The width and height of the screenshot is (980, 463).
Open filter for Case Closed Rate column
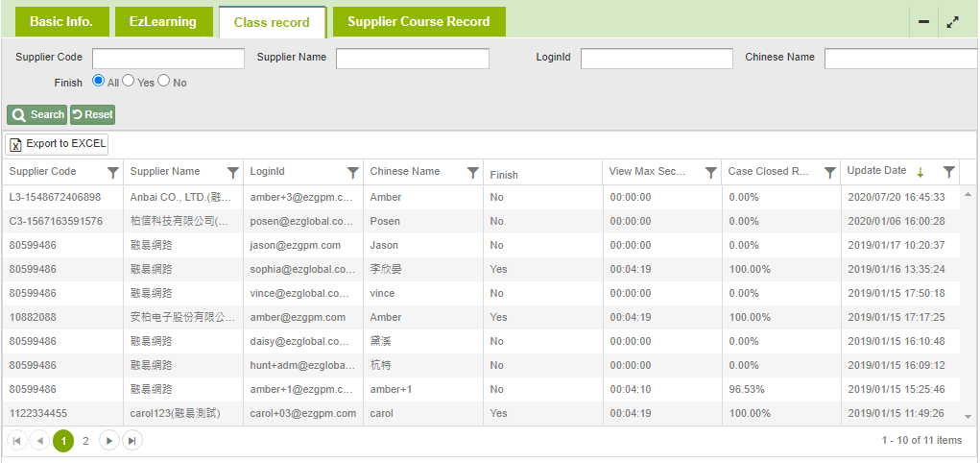[829, 172]
